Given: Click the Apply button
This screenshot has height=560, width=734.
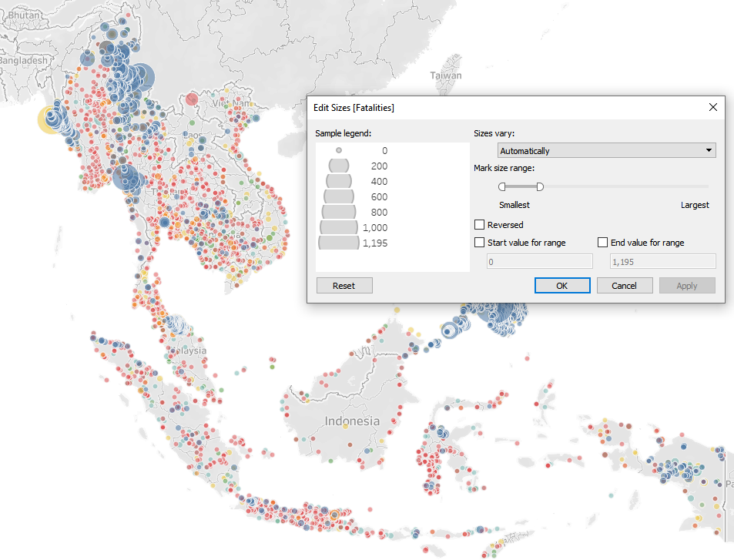Looking at the screenshot, I should (x=686, y=286).
